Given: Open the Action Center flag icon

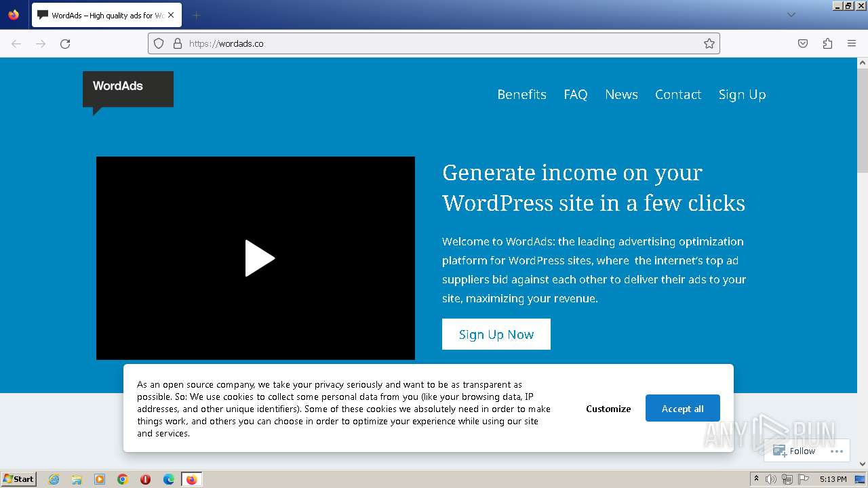Looking at the screenshot, I should click(x=804, y=479).
